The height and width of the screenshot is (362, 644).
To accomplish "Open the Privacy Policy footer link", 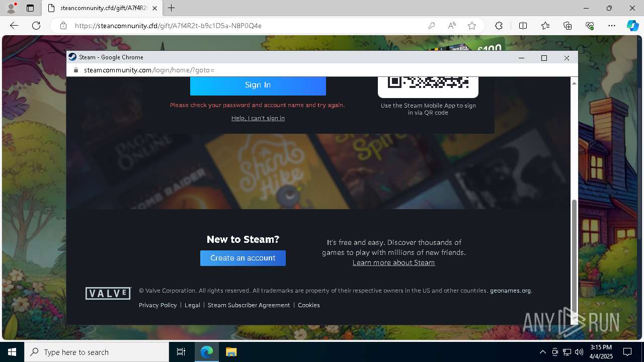I will (x=158, y=305).
